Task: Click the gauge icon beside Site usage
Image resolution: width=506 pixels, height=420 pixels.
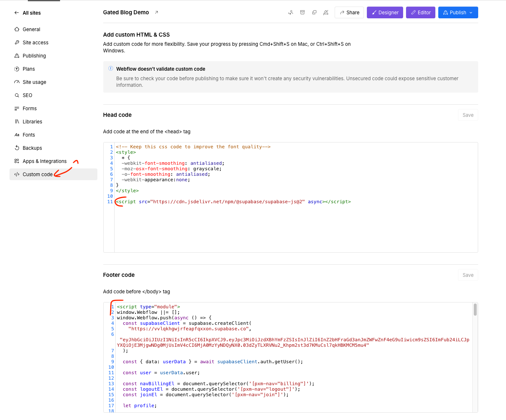Action: [x=17, y=82]
